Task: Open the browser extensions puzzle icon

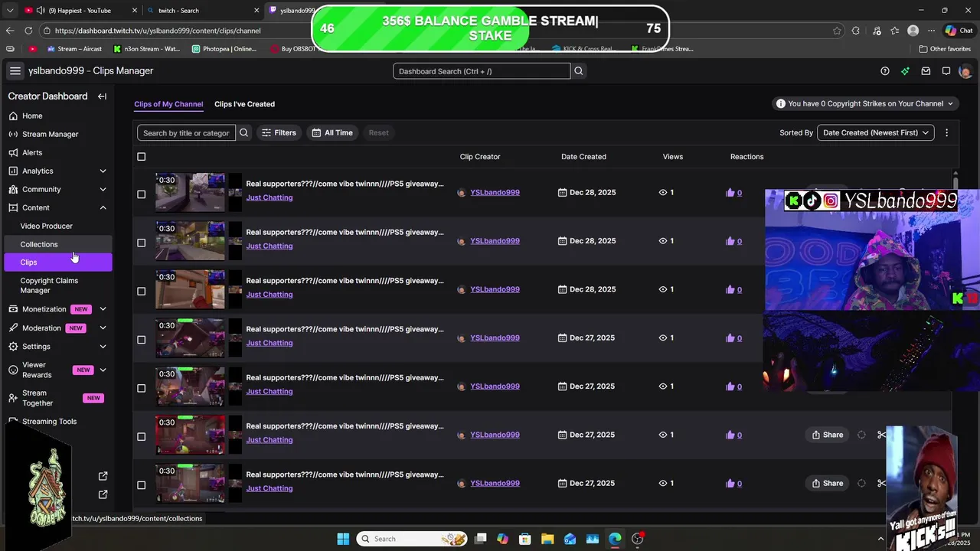Action: 856,31
